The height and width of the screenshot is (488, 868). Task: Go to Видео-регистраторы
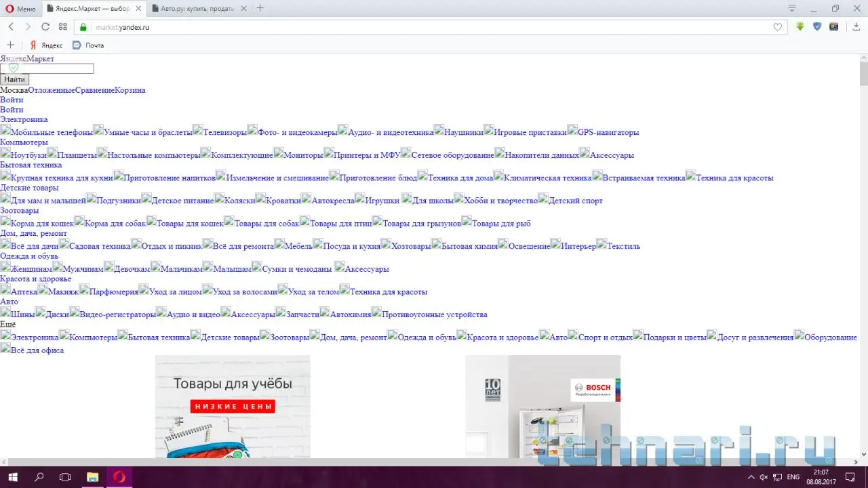[x=117, y=314]
